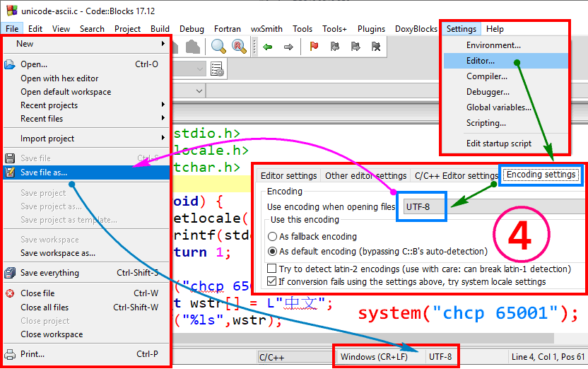Uncheck 'If conversion fails' system locale checkbox

[272, 281]
